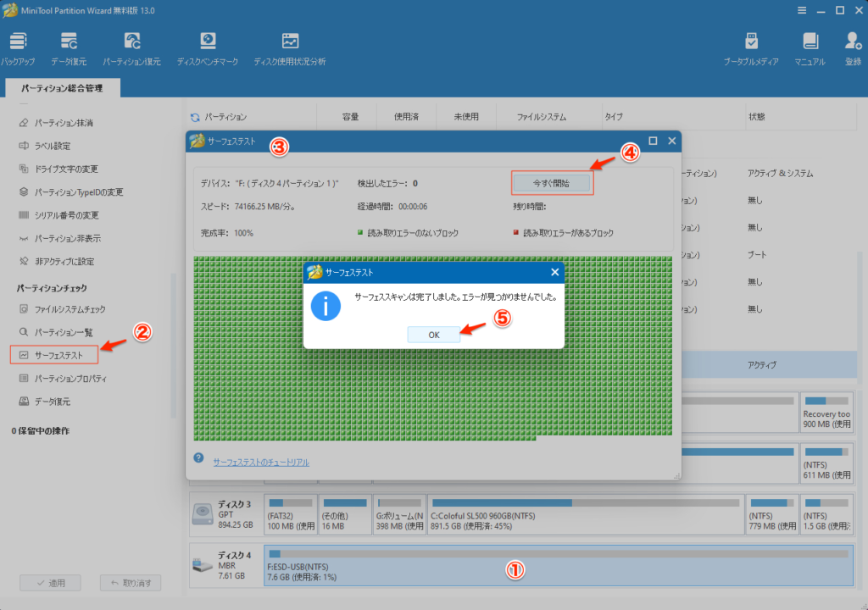Select the パーティション総合管理 tab
868x610 pixels.
point(62,87)
